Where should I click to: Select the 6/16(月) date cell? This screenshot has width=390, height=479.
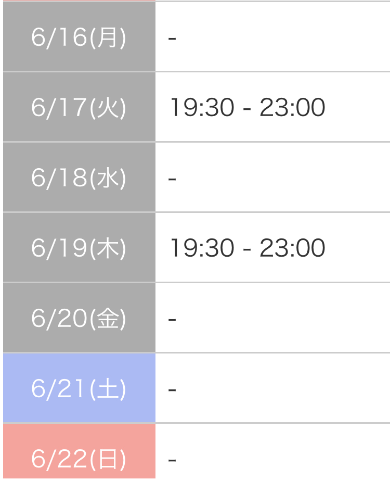click(x=79, y=36)
